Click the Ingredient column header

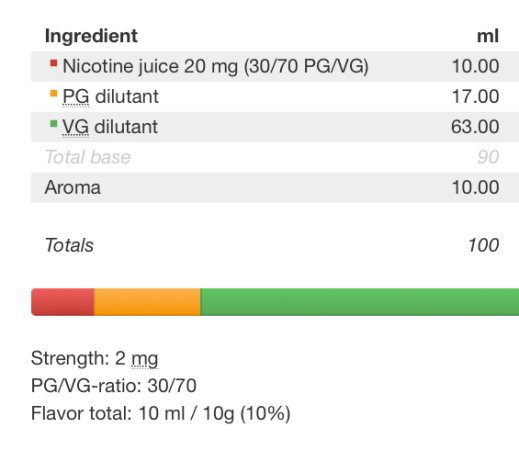click(91, 36)
